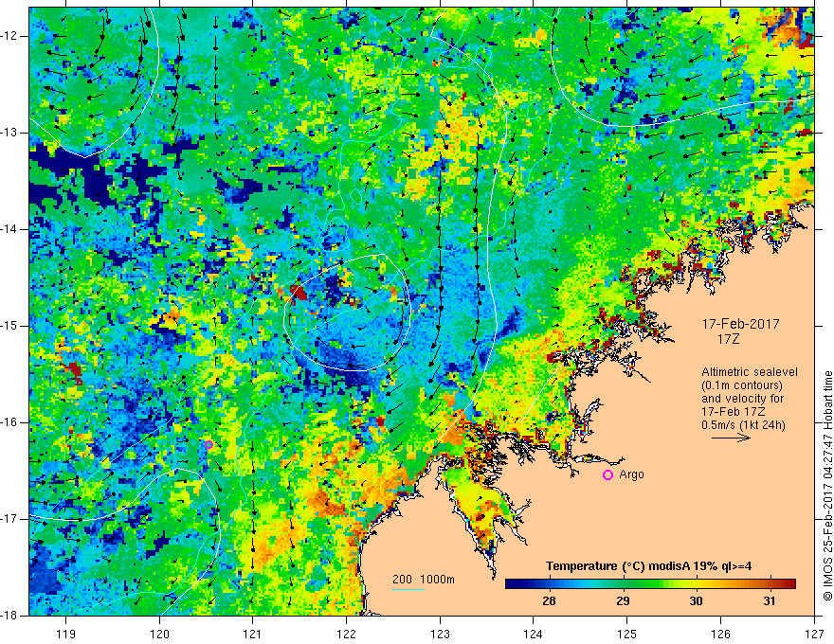
Task: Click the latitude label '-16'
Action: click(x=9, y=422)
